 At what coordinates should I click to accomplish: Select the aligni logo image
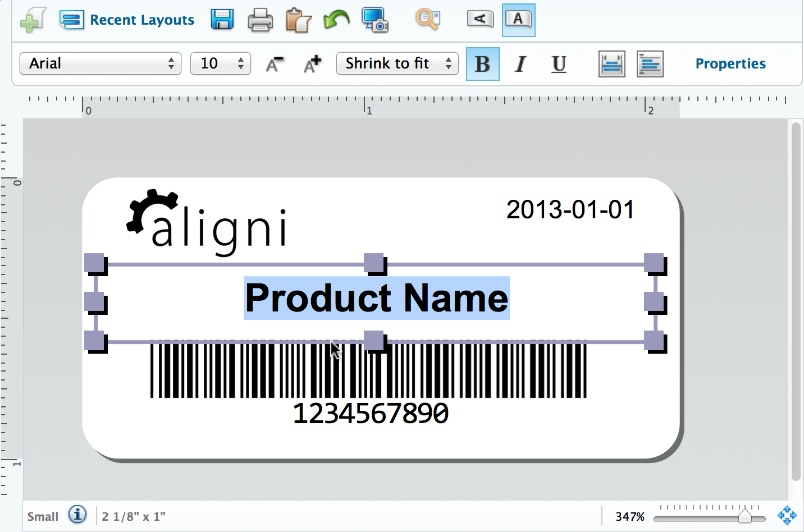click(207, 222)
